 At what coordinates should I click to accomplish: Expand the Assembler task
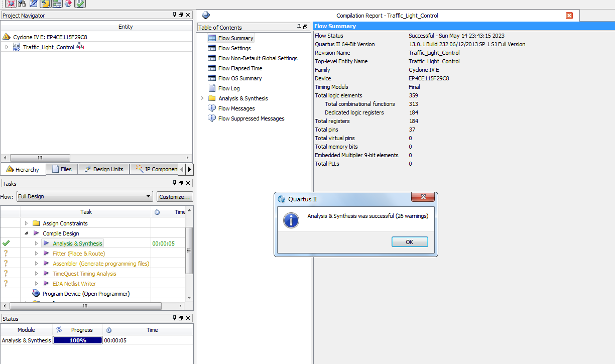click(36, 263)
